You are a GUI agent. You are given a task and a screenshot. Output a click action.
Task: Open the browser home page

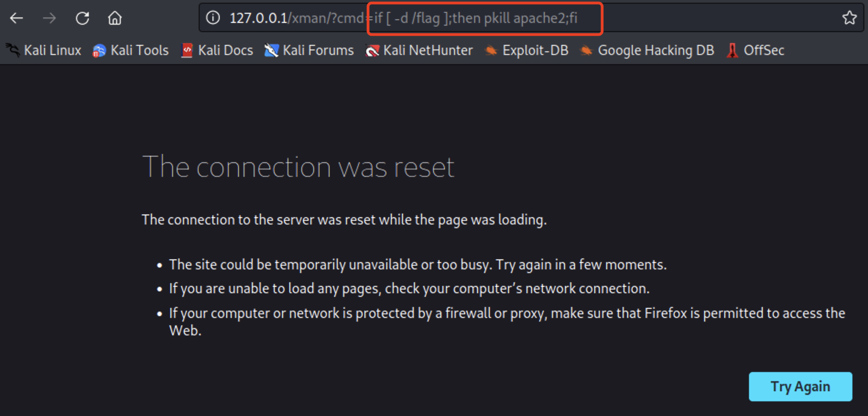click(x=115, y=18)
